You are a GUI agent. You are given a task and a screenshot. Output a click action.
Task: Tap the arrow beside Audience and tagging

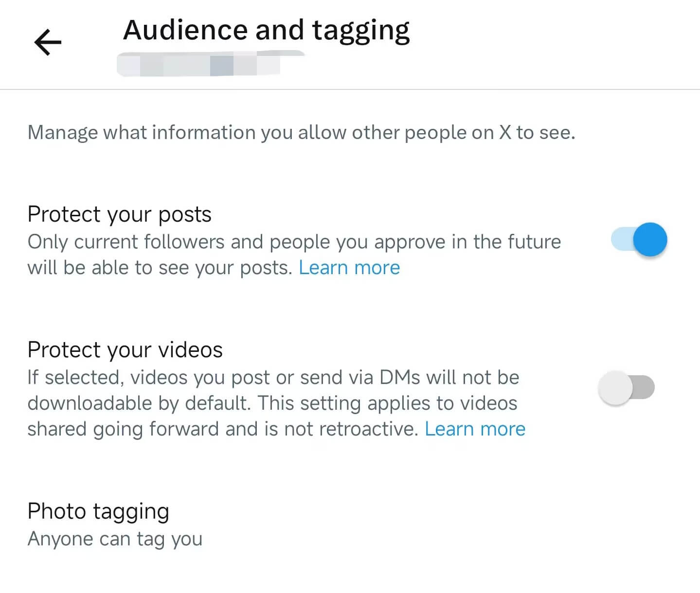pos(47,42)
